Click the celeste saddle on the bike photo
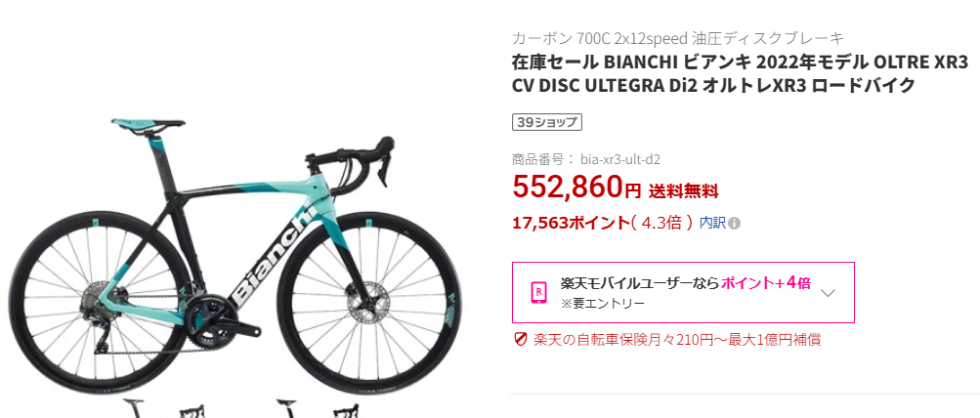The height and width of the screenshot is (418, 980). click(x=149, y=125)
